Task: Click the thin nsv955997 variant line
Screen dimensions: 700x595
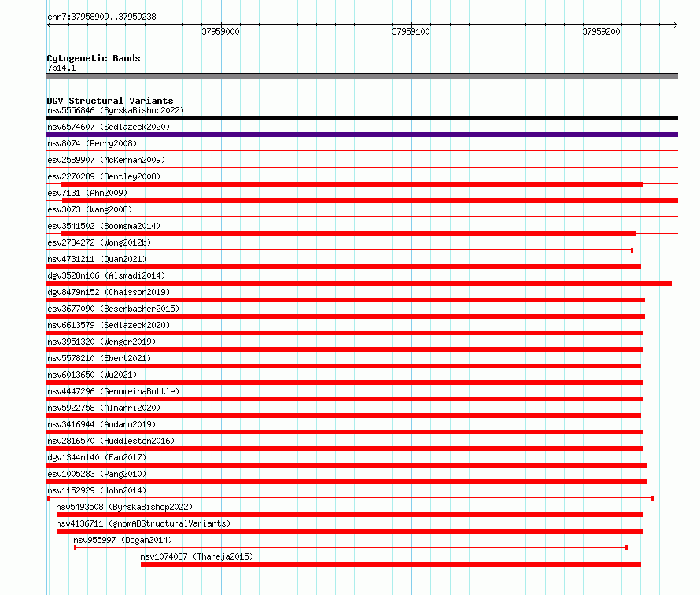Action: click(x=351, y=548)
